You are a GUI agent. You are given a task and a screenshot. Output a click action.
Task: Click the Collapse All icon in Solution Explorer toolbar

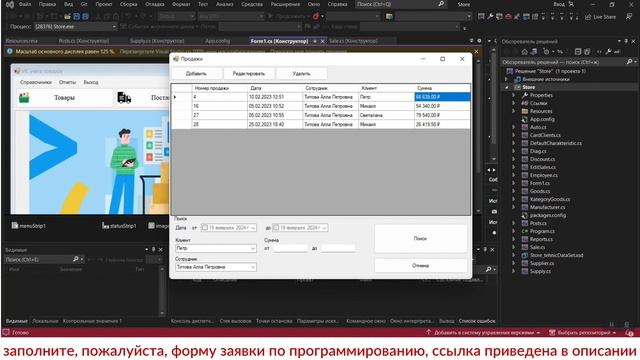(578, 52)
